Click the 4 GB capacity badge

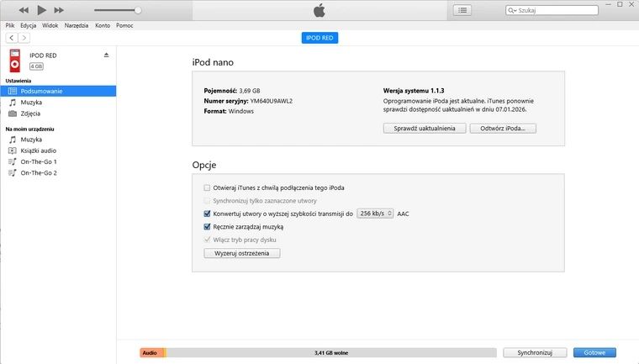(x=36, y=66)
